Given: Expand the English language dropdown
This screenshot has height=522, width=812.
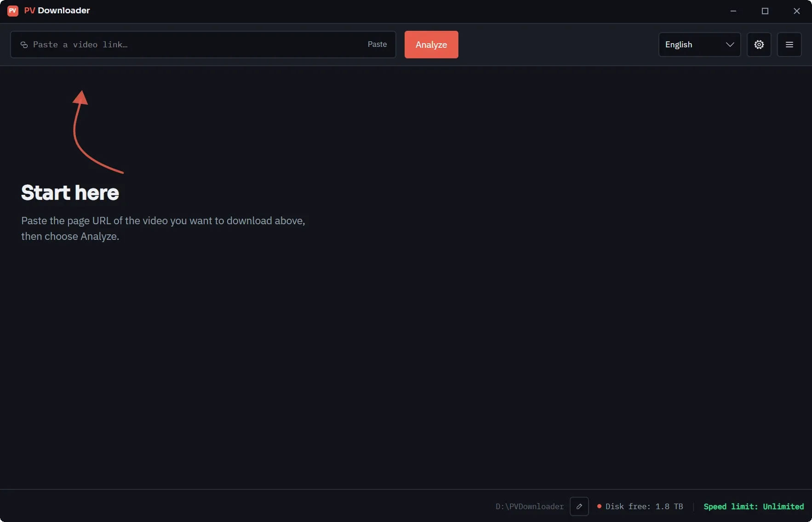Looking at the screenshot, I should [x=699, y=45].
